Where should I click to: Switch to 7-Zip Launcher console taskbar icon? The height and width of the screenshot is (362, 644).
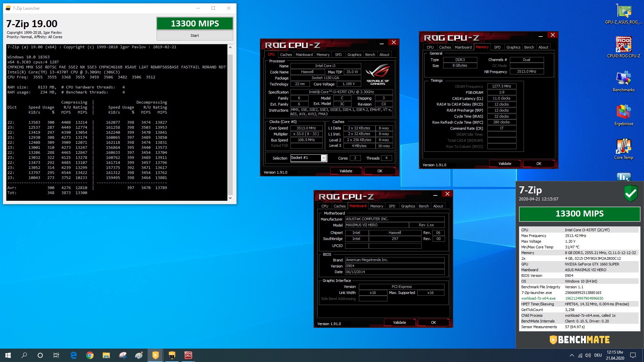coord(172,355)
